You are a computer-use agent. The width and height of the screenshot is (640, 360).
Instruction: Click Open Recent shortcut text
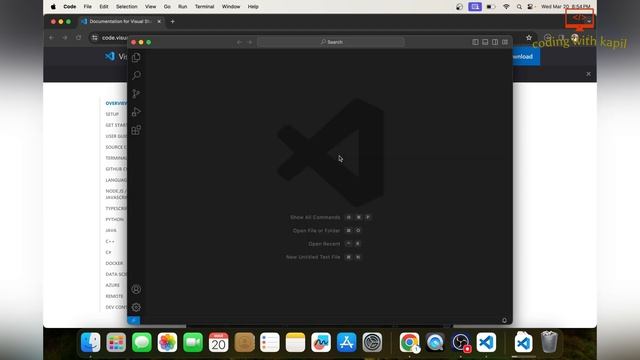pyautogui.click(x=324, y=244)
